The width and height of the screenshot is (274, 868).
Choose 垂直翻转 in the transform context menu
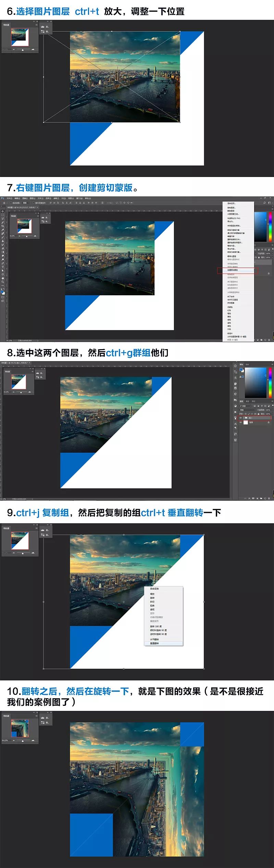(154, 643)
